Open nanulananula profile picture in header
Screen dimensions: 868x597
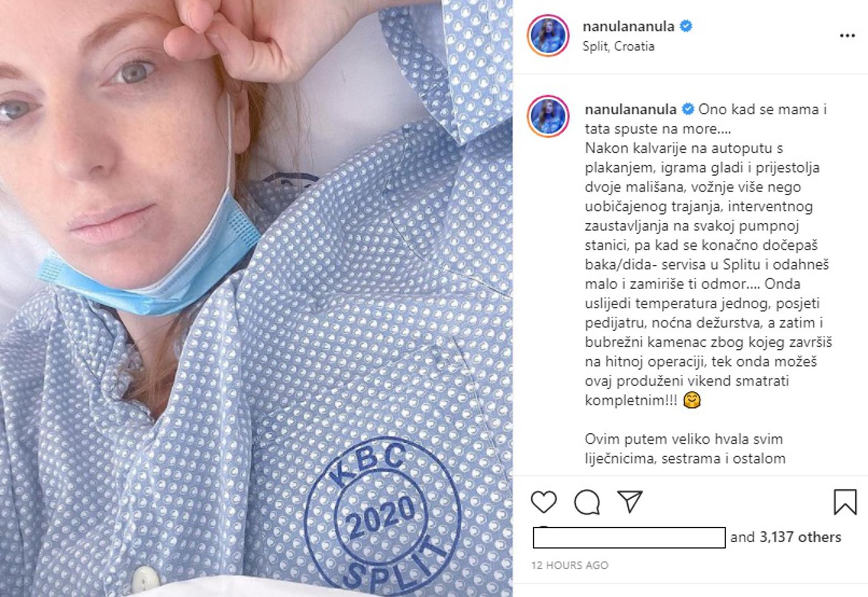pos(548,36)
